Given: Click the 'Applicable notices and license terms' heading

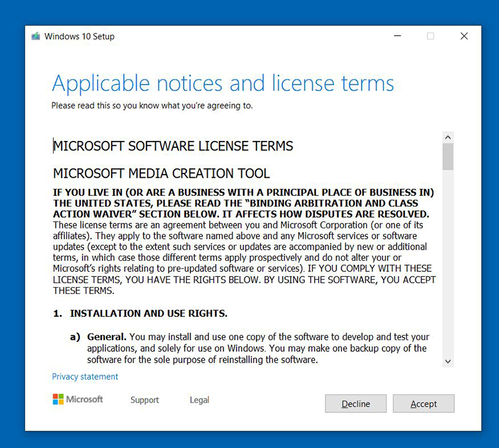Looking at the screenshot, I should 223,84.
